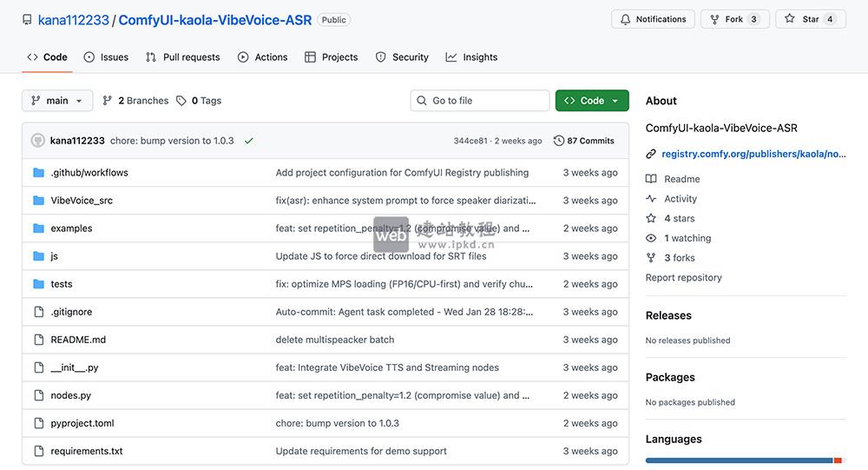This screenshot has width=868, height=470.
Task: Click the tests folder icon
Action: click(x=38, y=284)
